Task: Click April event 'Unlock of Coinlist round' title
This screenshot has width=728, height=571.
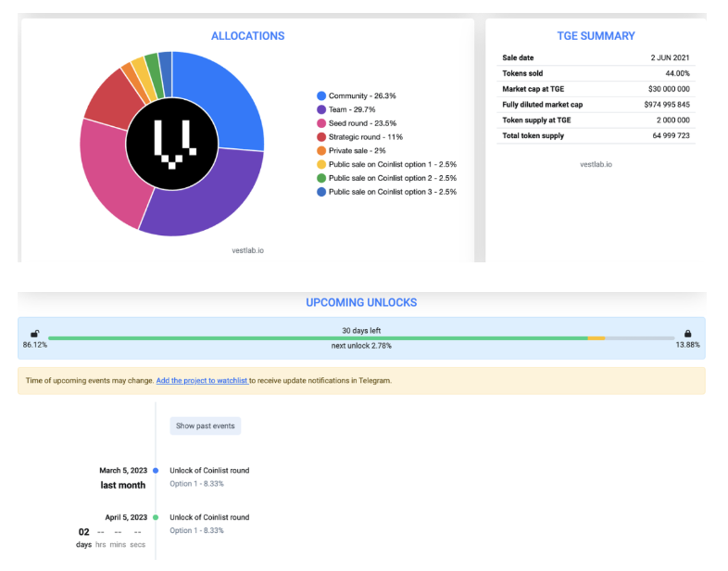Action: pyautogui.click(x=209, y=517)
